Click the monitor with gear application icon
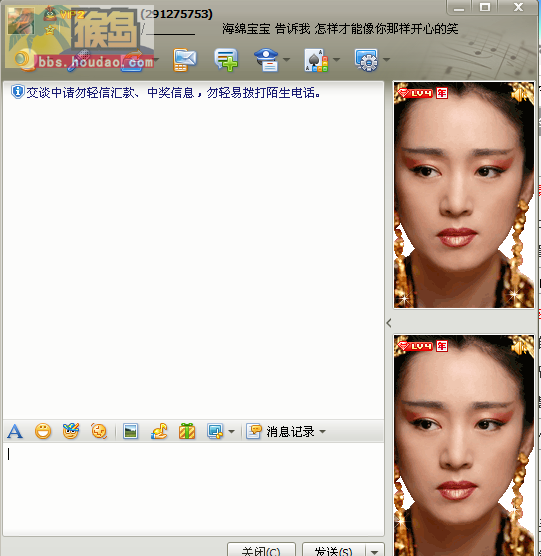The image size is (541, 556). (366, 60)
